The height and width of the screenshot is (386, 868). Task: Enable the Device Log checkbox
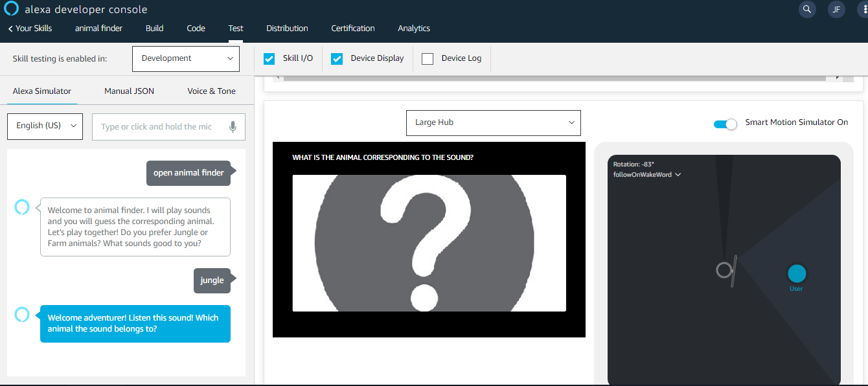point(428,59)
